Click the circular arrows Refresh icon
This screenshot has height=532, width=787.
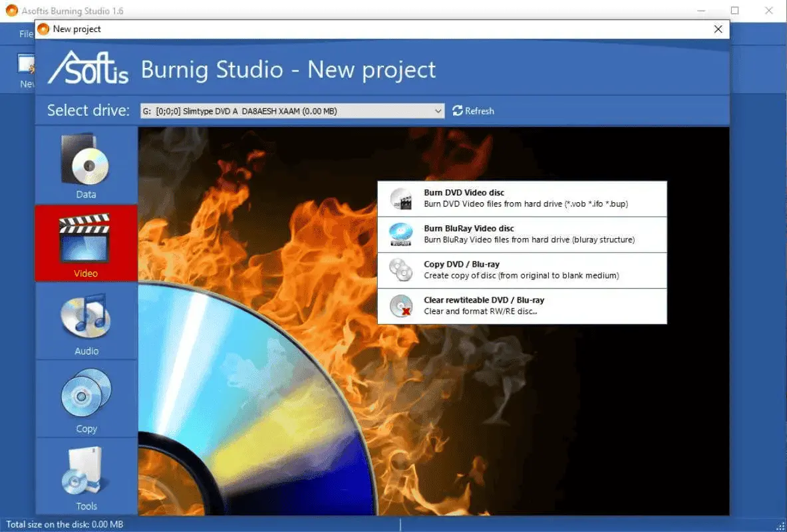[457, 111]
